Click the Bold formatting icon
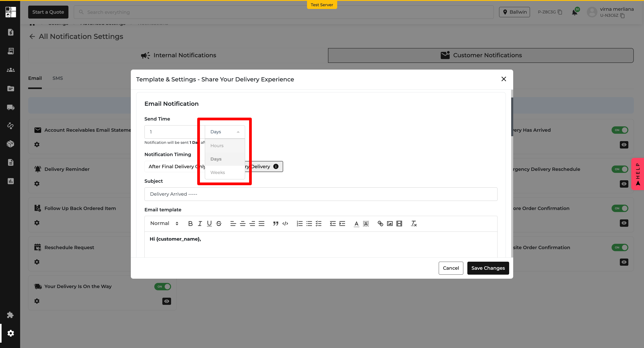The height and width of the screenshot is (348, 644). coord(190,223)
